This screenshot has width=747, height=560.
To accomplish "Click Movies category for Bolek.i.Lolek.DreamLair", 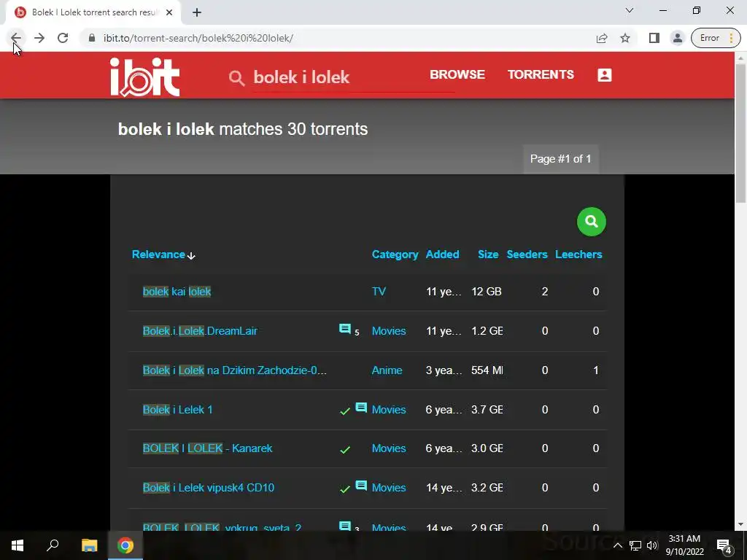I will [389, 331].
